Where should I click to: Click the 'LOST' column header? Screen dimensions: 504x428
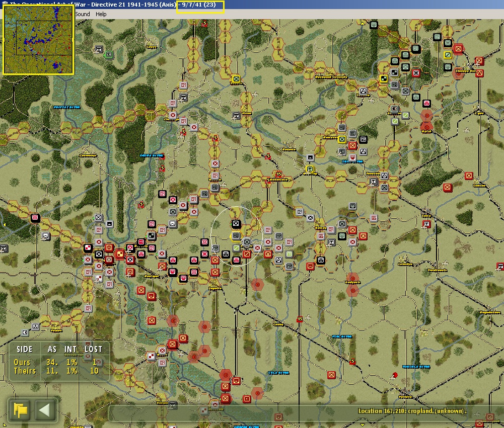[93, 350]
